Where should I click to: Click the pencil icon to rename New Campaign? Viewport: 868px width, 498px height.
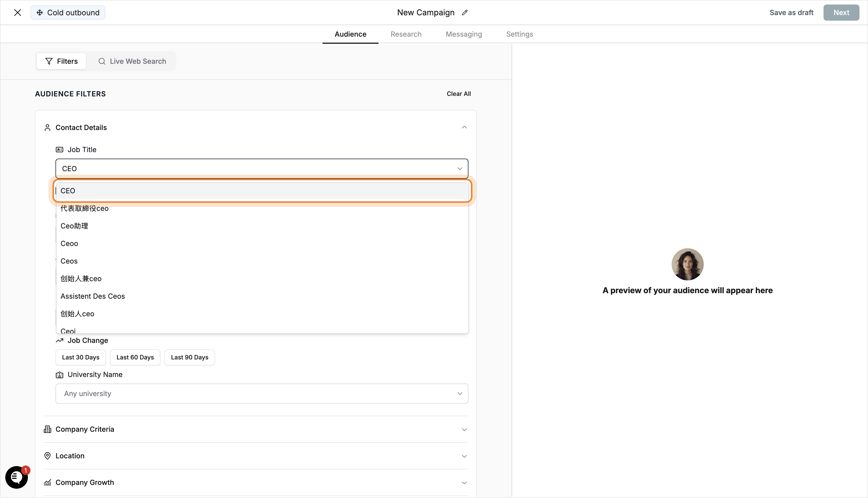click(465, 12)
